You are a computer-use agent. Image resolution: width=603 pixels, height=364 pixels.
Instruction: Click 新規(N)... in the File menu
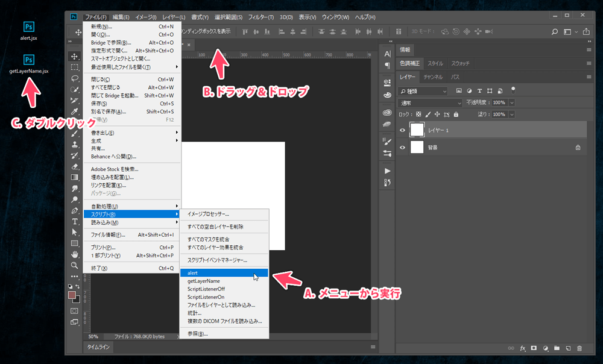132,27
